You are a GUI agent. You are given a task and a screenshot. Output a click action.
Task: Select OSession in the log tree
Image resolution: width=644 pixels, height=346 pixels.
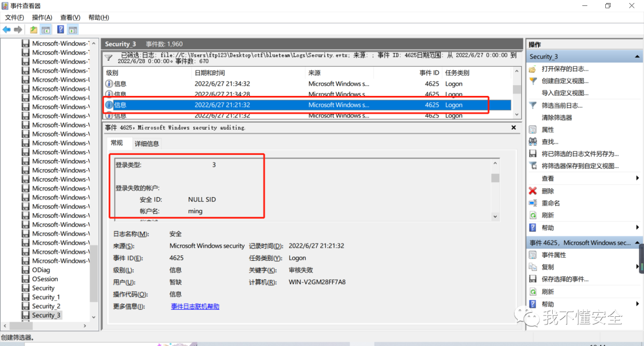pos(45,279)
